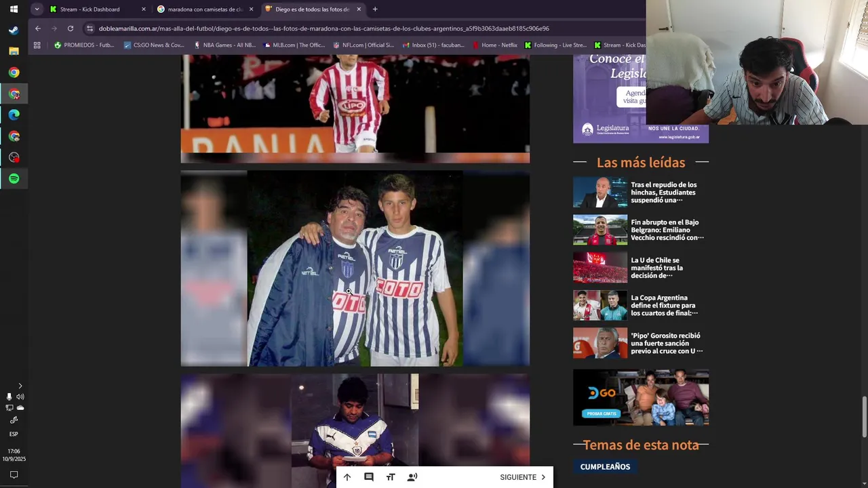
Task: Click the OneDrive cloud tray icon
Action: click(20, 408)
